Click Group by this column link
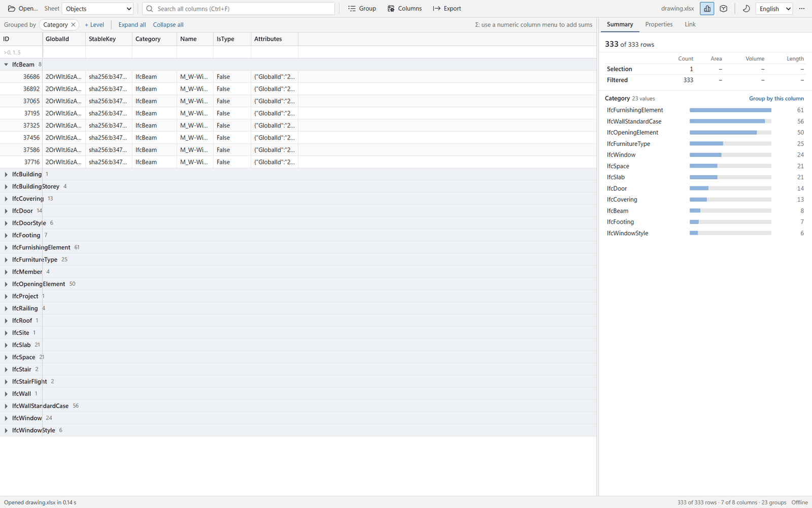Image resolution: width=812 pixels, height=508 pixels. pyautogui.click(x=776, y=99)
